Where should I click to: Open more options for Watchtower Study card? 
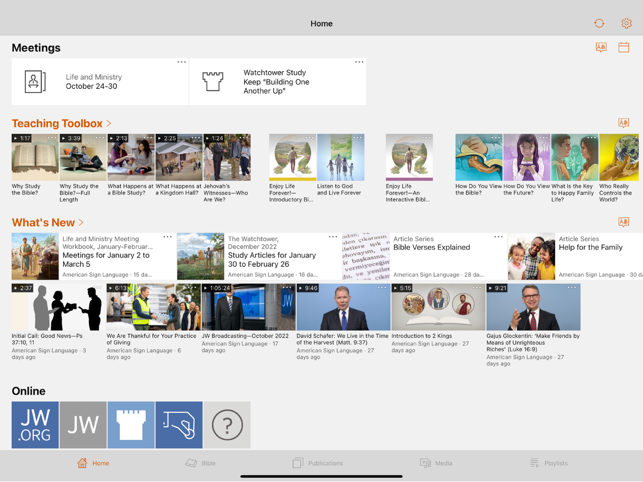(x=359, y=62)
